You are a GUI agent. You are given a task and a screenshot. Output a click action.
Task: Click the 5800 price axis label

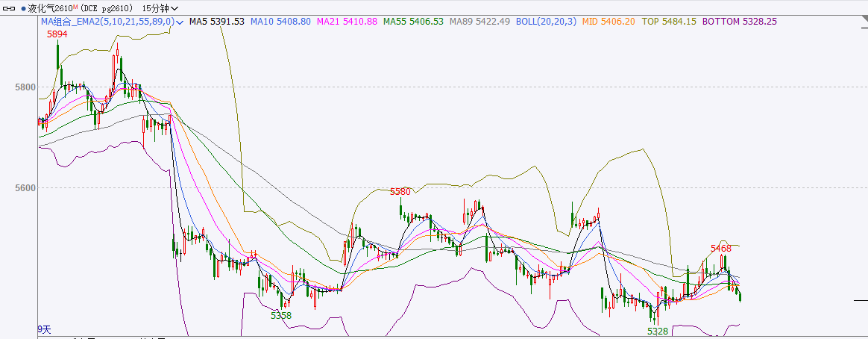pos(26,87)
